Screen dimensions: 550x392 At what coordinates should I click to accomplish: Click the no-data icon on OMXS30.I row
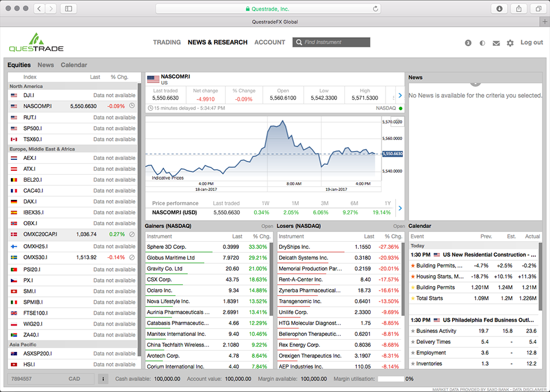click(132, 257)
